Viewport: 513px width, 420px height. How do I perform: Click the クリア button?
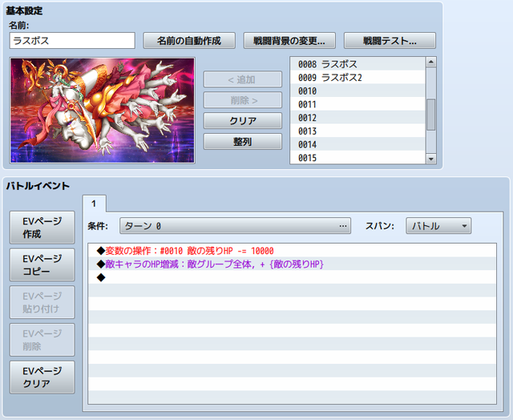pyautogui.click(x=242, y=121)
